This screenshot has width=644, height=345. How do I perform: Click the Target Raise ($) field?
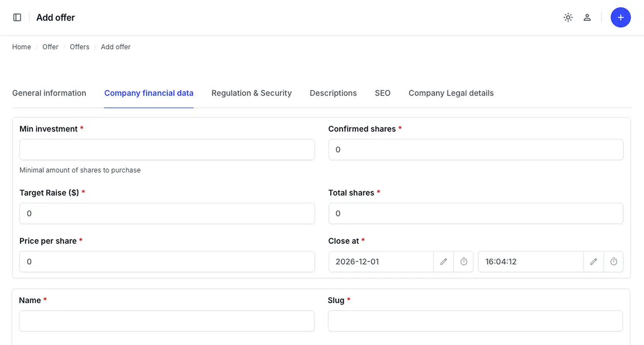(x=167, y=214)
